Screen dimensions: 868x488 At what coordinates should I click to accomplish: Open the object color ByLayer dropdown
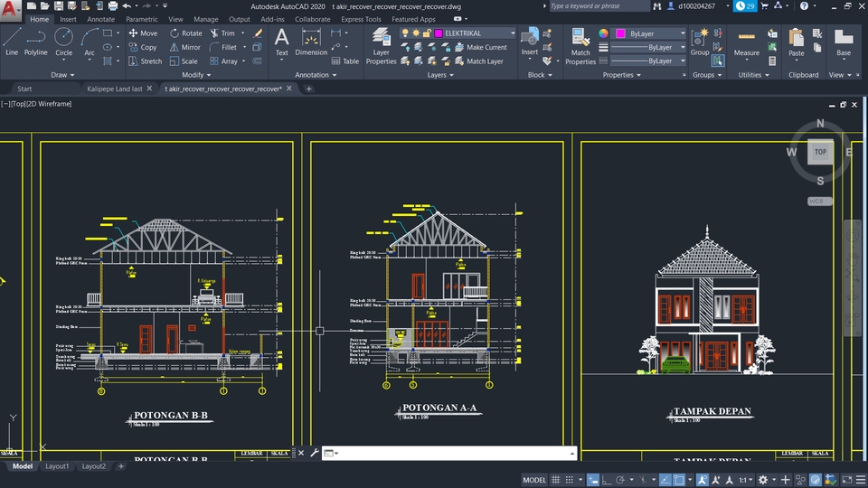(x=683, y=33)
